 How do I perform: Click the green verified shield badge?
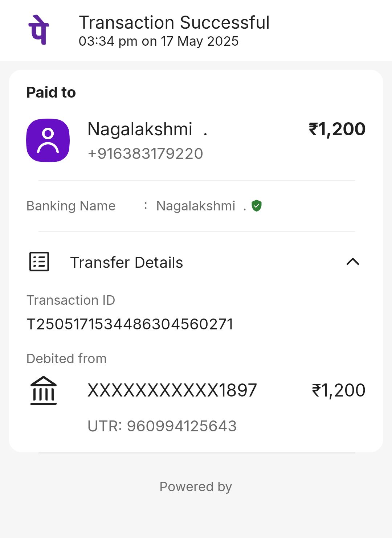coord(257,206)
